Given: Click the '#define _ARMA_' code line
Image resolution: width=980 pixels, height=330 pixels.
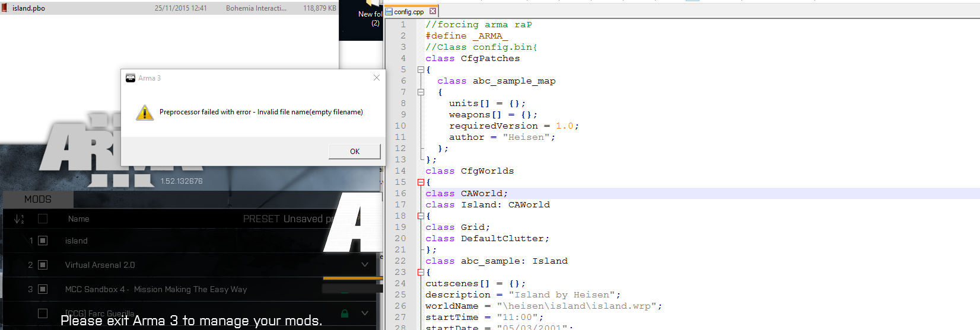Looking at the screenshot, I should (467, 36).
